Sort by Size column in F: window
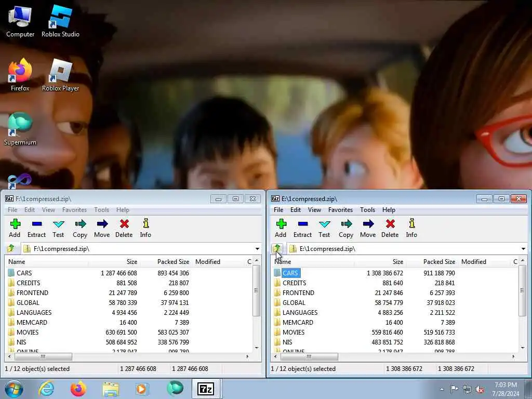 coord(114,262)
